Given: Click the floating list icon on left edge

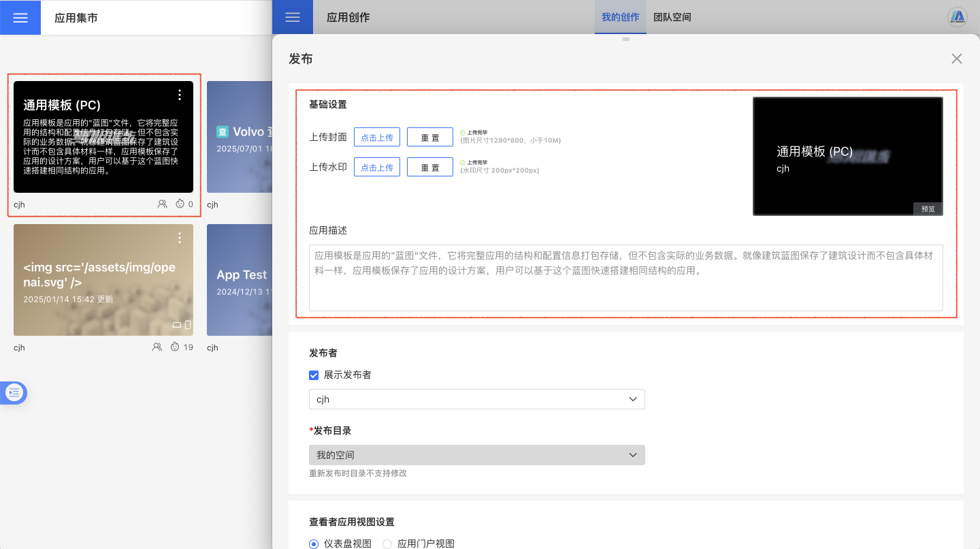Looking at the screenshot, I should [14, 392].
